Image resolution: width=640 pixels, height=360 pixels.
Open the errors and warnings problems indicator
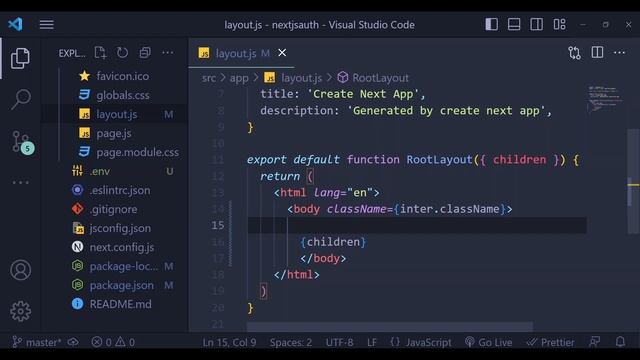[x=113, y=342]
